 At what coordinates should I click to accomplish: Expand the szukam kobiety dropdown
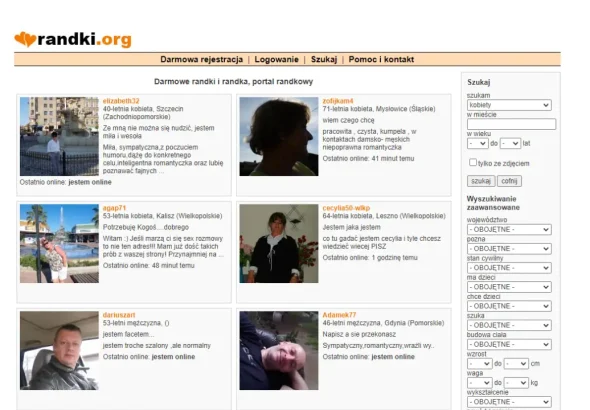click(x=509, y=105)
